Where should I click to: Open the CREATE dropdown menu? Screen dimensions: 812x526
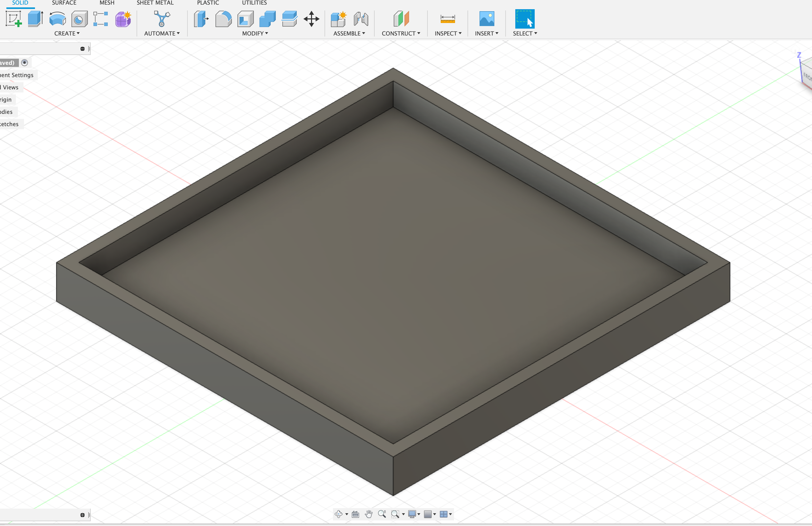(x=67, y=33)
